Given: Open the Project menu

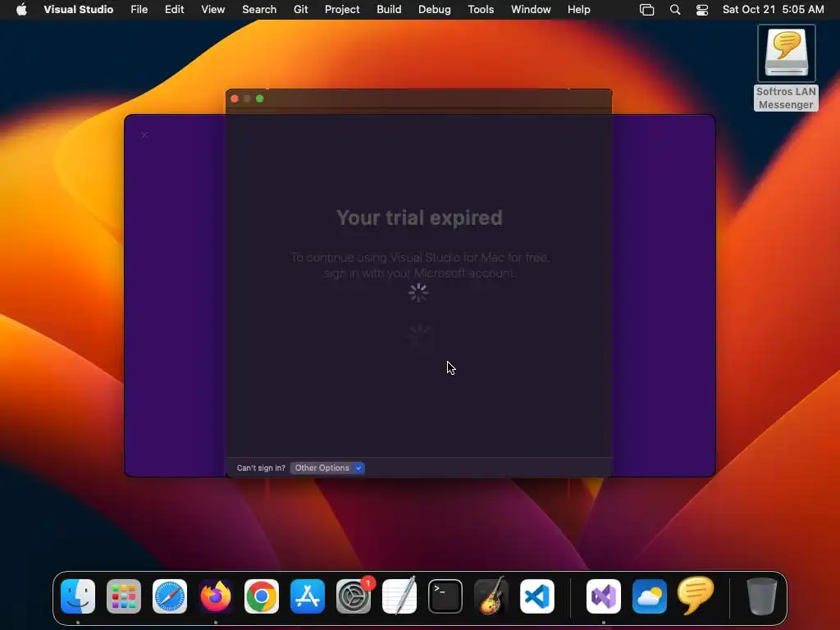Looking at the screenshot, I should tap(342, 9).
